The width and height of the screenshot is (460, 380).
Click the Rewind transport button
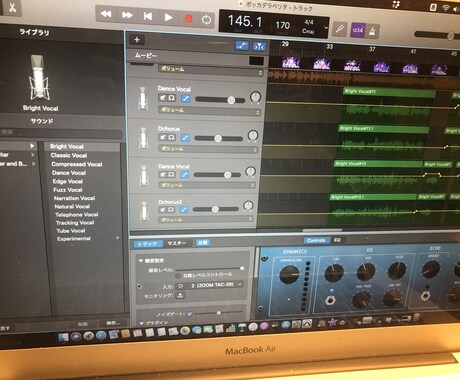coord(106,14)
